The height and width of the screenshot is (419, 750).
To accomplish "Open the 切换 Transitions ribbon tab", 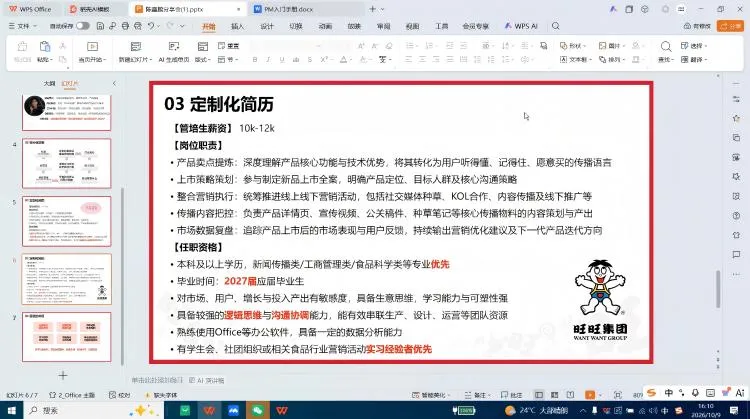I will coord(296,26).
